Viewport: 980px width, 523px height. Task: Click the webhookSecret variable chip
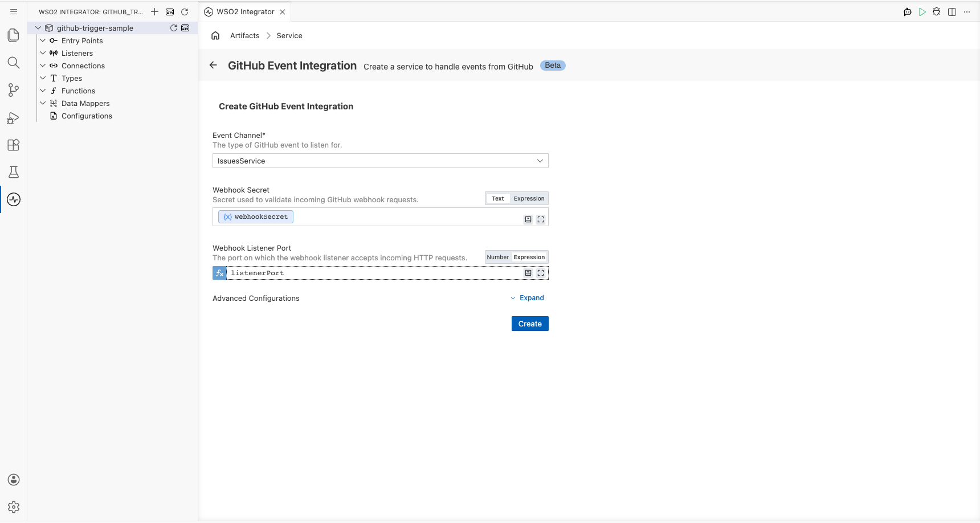[256, 216]
